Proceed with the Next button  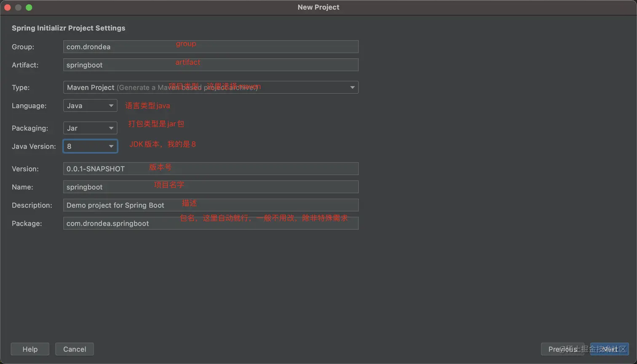[610, 349]
